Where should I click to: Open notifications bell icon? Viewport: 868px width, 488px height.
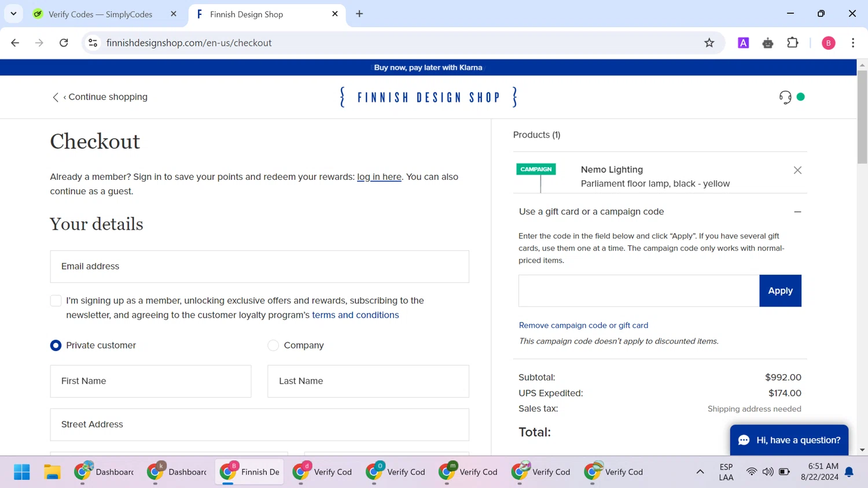click(x=849, y=472)
